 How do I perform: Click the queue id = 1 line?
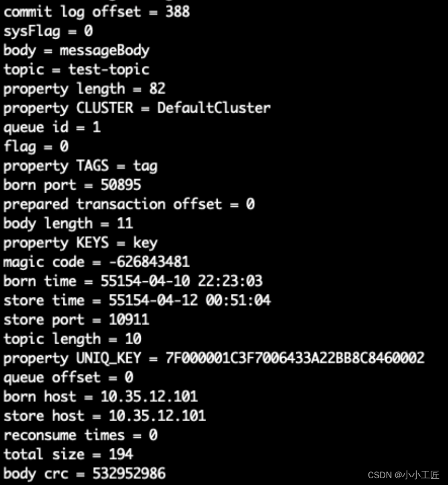coord(52,127)
